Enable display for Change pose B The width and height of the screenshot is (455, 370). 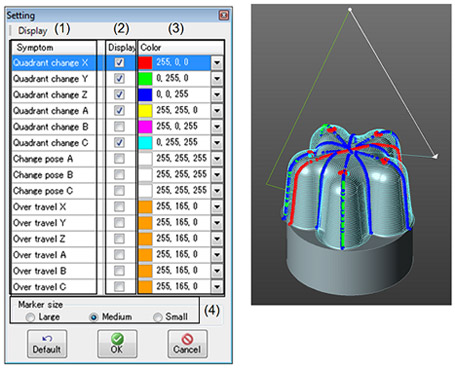click(x=119, y=174)
